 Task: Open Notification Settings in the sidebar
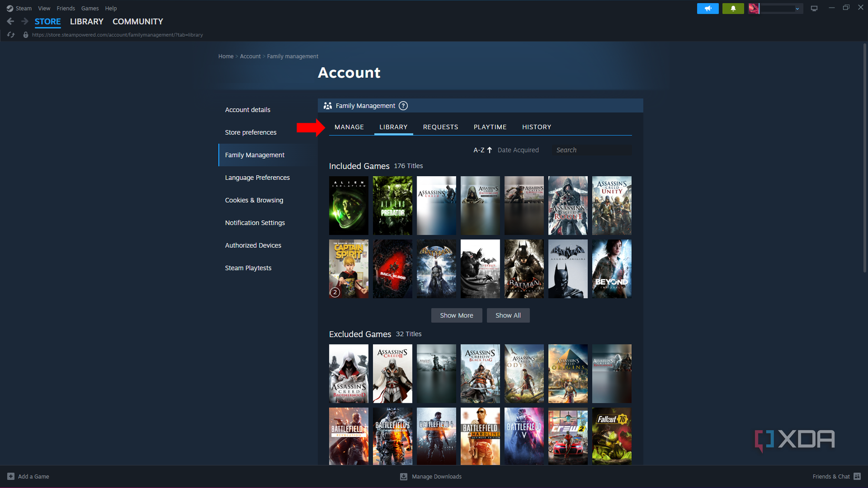(x=255, y=222)
